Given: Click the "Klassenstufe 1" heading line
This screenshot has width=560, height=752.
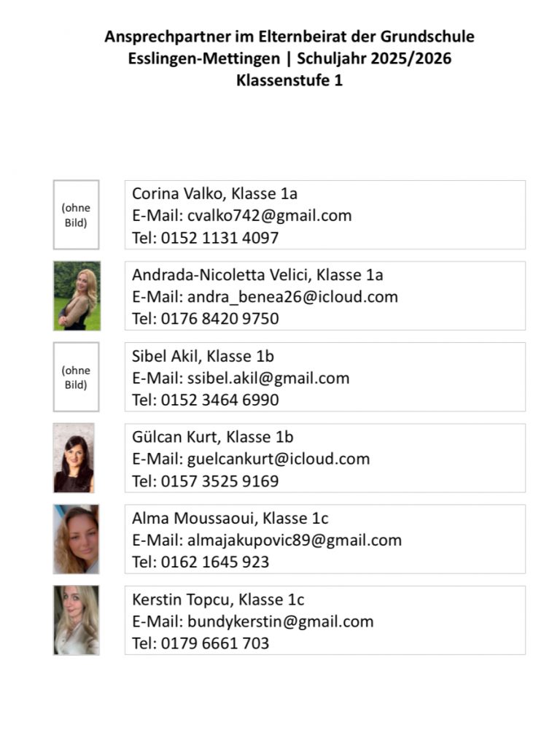Looking at the screenshot, I should point(289,80).
